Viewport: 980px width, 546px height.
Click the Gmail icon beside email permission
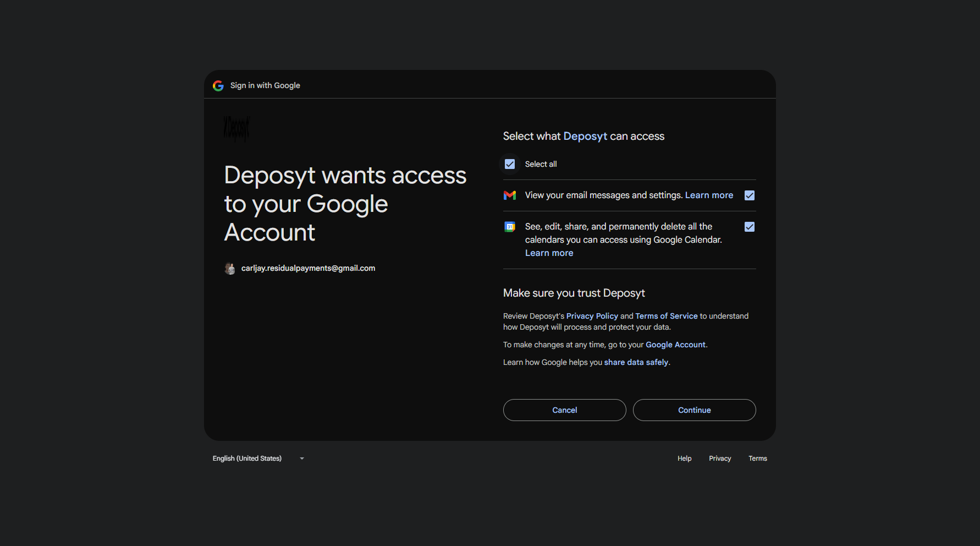[x=510, y=195]
